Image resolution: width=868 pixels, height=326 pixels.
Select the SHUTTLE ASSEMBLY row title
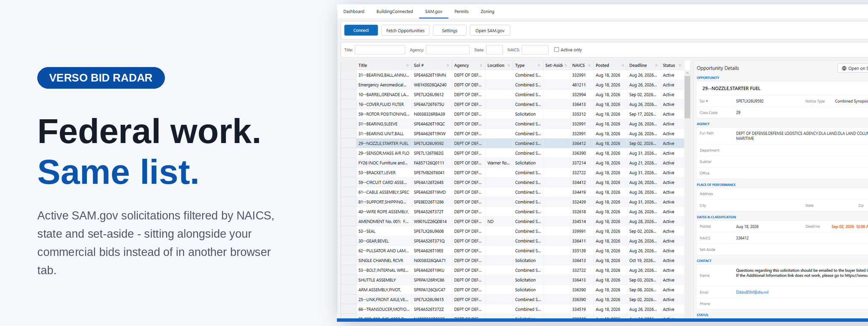coord(377,280)
